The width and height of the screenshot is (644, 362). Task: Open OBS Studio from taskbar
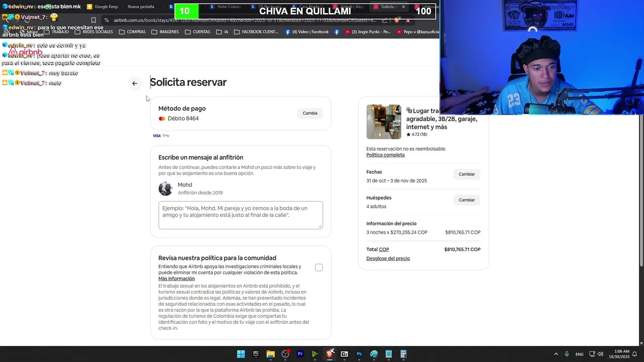(x=285, y=354)
